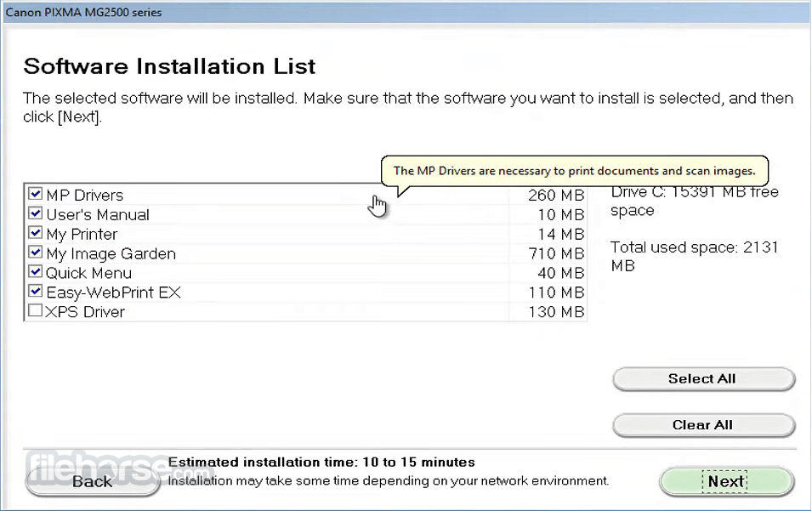Click the Clear All button
This screenshot has width=812, height=511.
pyautogui.click(x=703, y=425)
